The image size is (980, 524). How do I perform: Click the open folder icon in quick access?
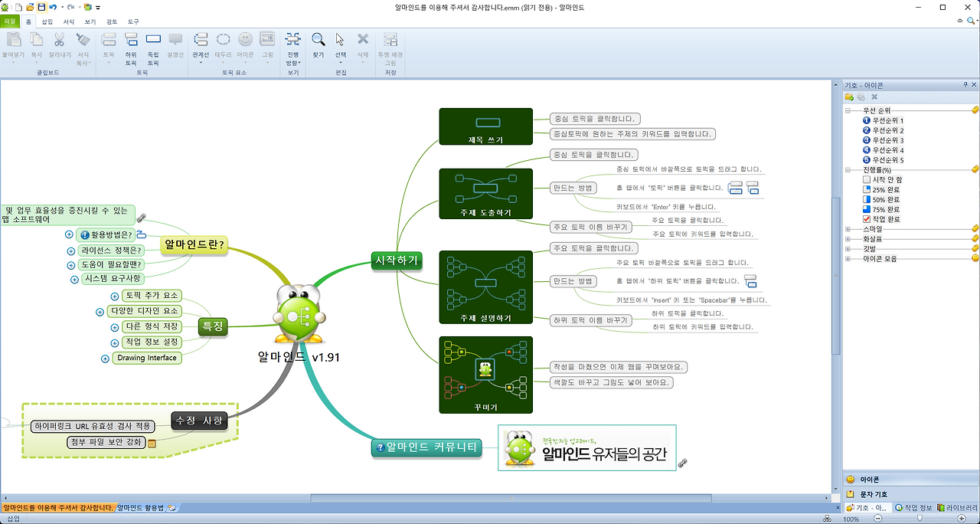(x=30, y=6)
